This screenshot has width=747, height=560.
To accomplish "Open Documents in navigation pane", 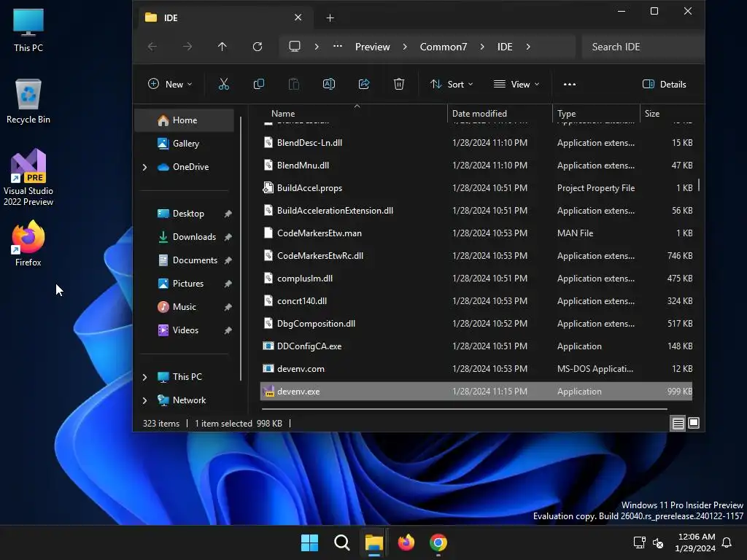I will coord(185,260).
